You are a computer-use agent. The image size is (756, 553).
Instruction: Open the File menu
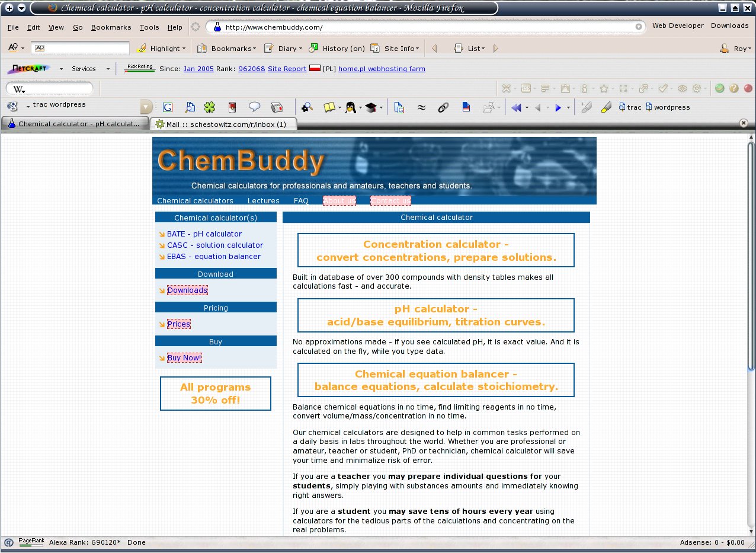(x=13, y=27)
